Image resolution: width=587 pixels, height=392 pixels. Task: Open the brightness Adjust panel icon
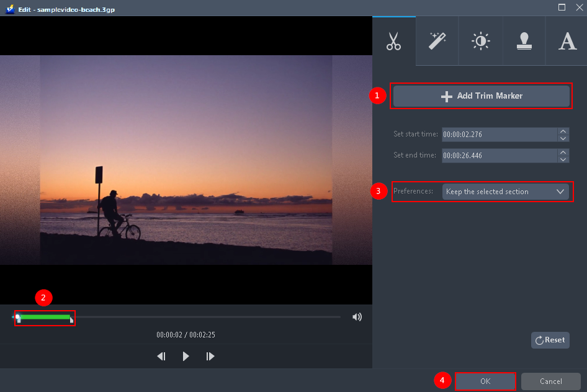480,41
